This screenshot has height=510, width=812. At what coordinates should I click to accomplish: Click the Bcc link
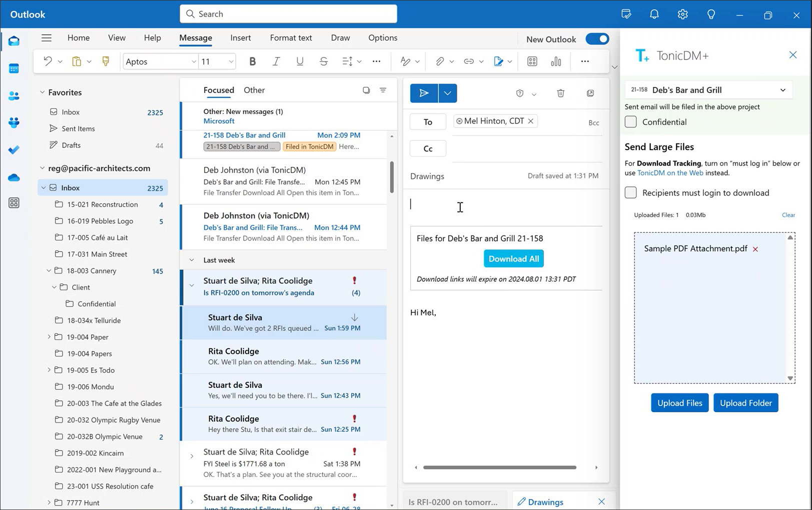pyautogui.click(x=593, y=123)
